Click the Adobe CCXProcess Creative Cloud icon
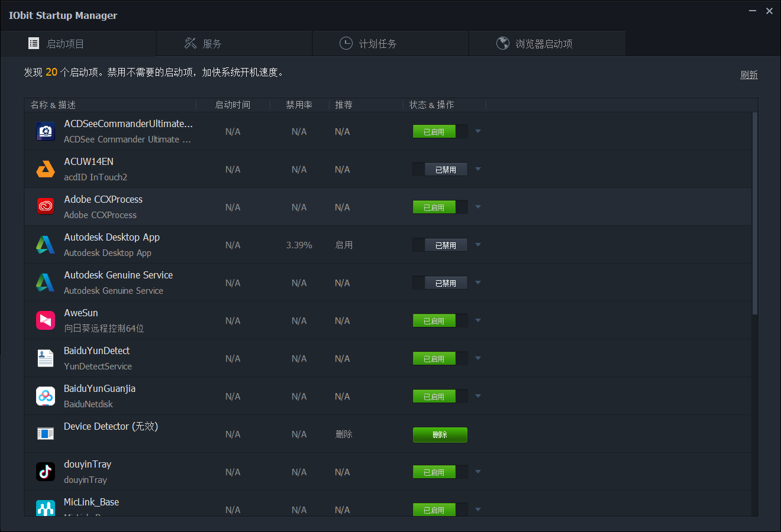The height and width of the screenshot is (532, 781). click(46, 207)
